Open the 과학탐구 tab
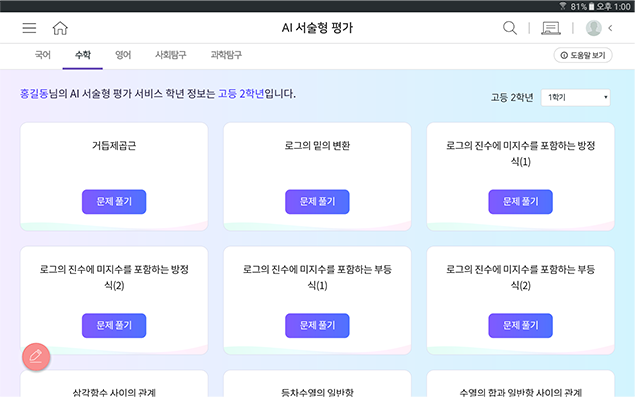Viewport: 635px width, 397px height. (226, 55)
